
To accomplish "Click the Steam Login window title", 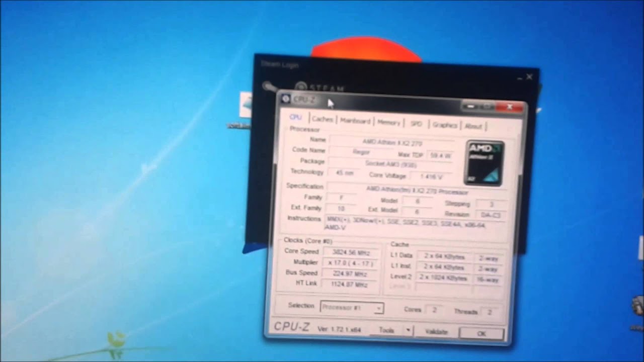I will pos(280,64).
